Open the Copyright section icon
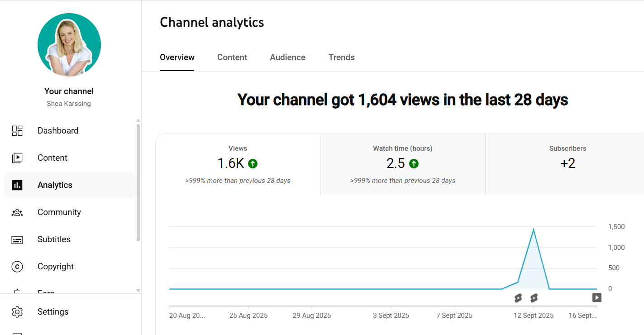This screenshot has height=335, width=644. (x=17, y=267)
